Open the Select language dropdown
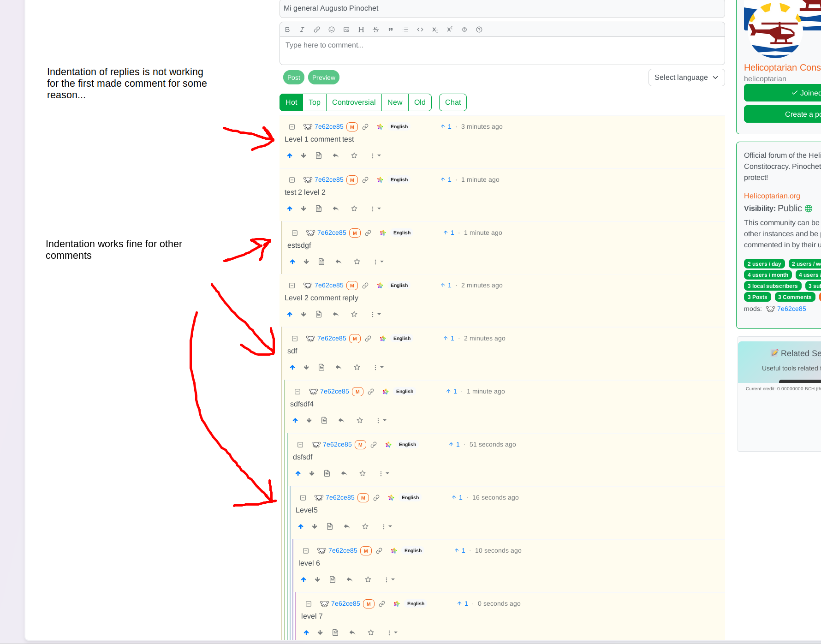 (686, 78)
